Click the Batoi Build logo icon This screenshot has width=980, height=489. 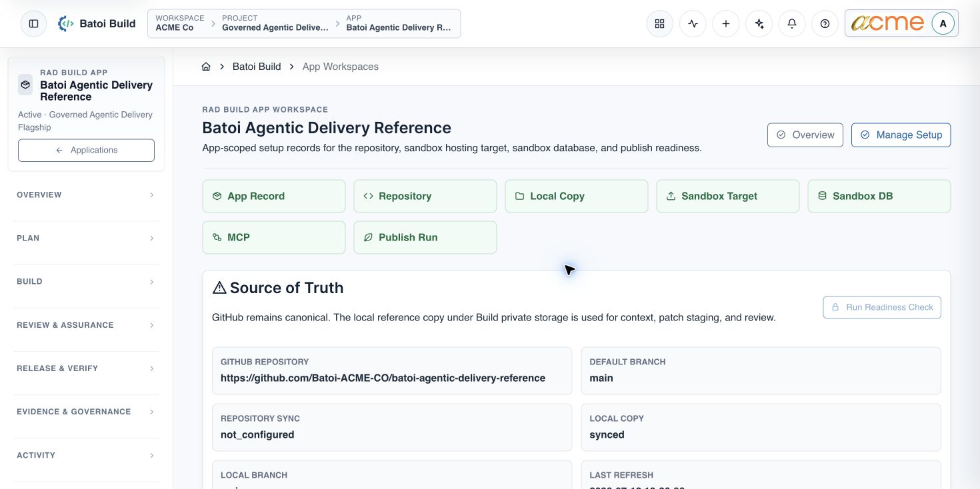[x=65, y=23]
